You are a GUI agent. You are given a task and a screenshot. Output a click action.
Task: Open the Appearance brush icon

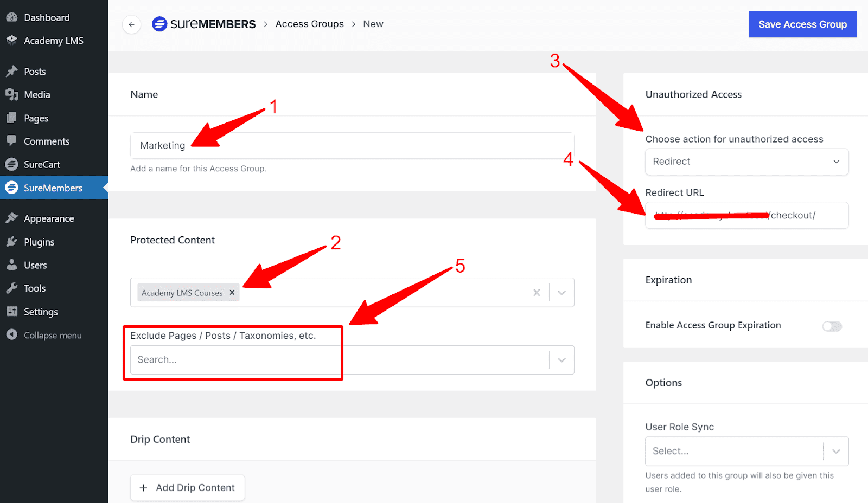pyautogui.click(x=12, y=218)
